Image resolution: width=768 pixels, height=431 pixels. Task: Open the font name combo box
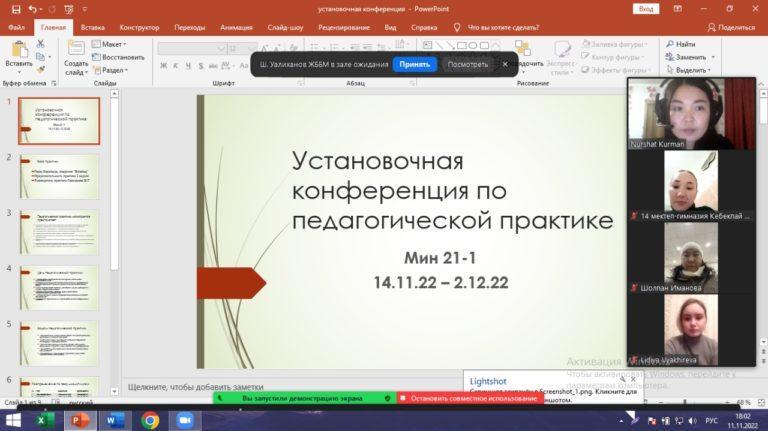click(x=192, y=48)
